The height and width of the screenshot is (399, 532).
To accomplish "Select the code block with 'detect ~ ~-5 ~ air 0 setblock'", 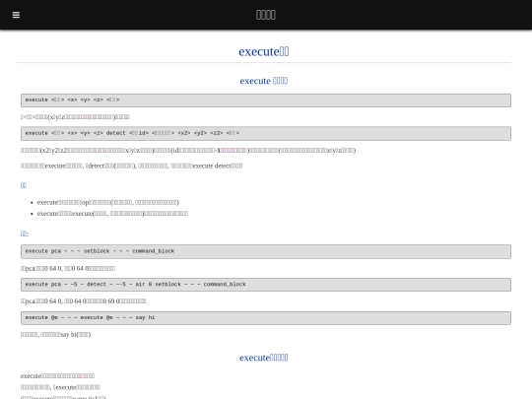I will 266,285.
